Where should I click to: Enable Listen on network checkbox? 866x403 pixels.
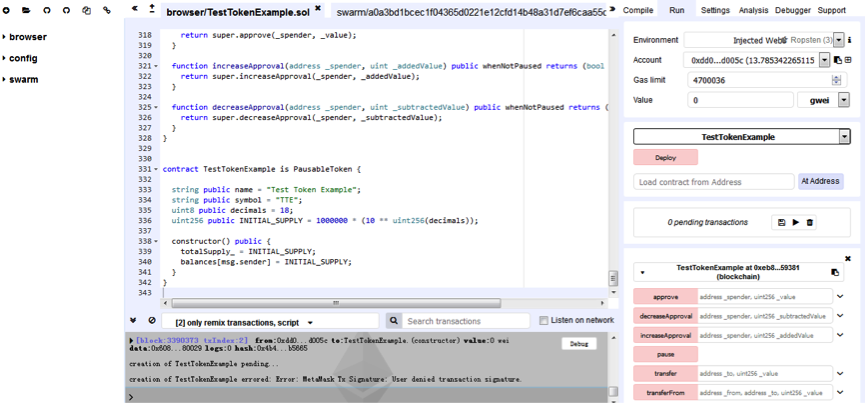pyautogui.click(x=543, y=320)
